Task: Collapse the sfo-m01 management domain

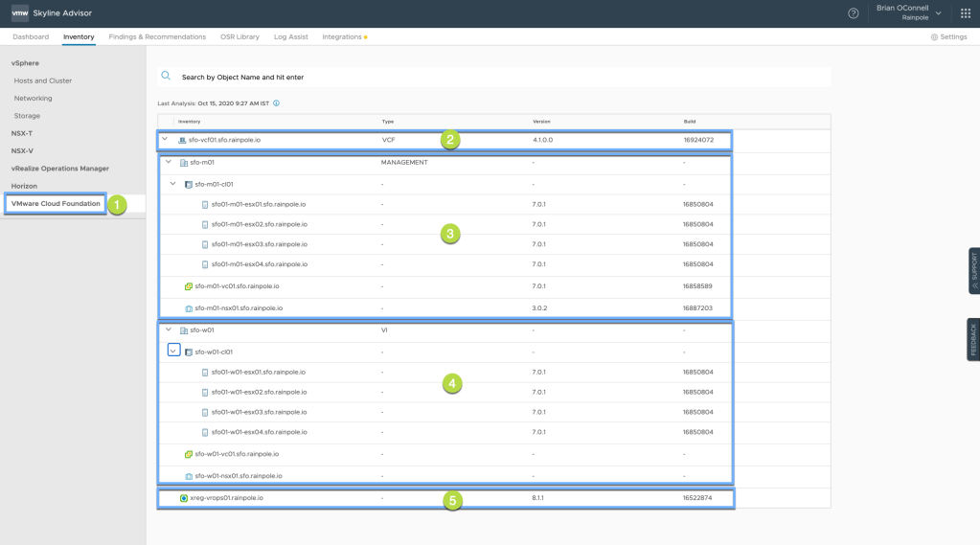Action: click(169, 162)
